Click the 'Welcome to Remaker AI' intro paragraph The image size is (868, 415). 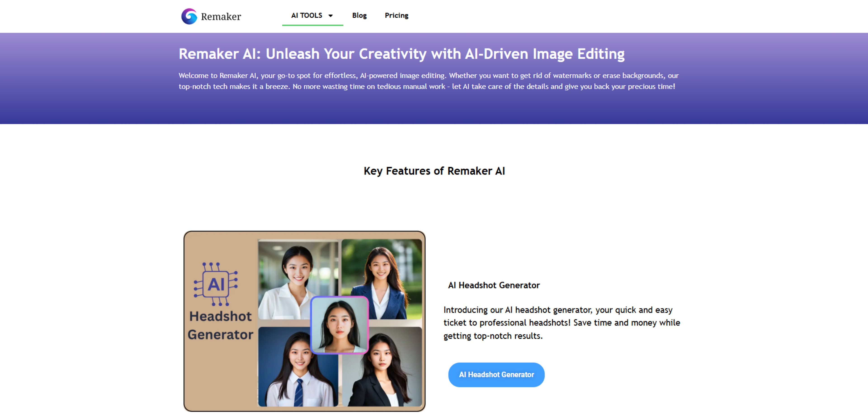click(x=428, y=81)
